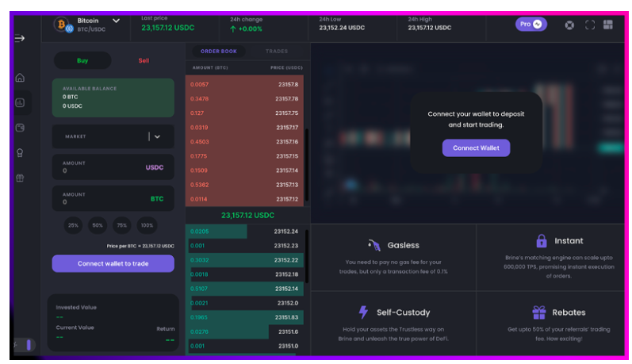The image size is (632, 364).
Task: Click the buy orders scrollbar
Action: [x=307, y=256]
